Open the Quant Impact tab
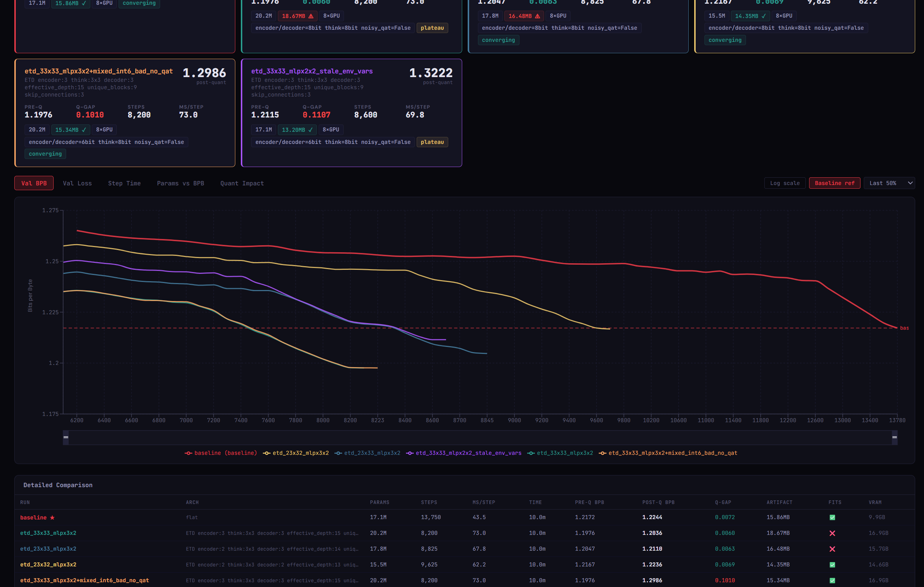 (x=242, y=184)
